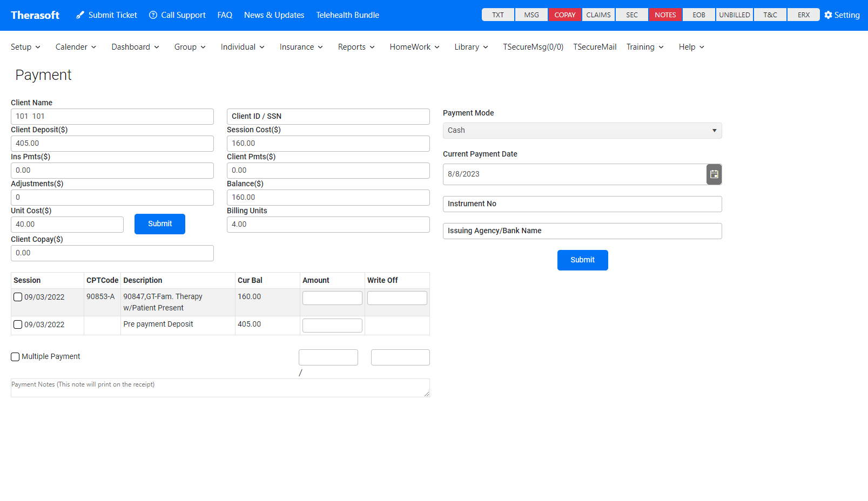Click the Issuing Agency/Bank Name field
Image resolution: width=868 pixels, height=501 pixels.
pyautogui.click(x=582, y=231)
